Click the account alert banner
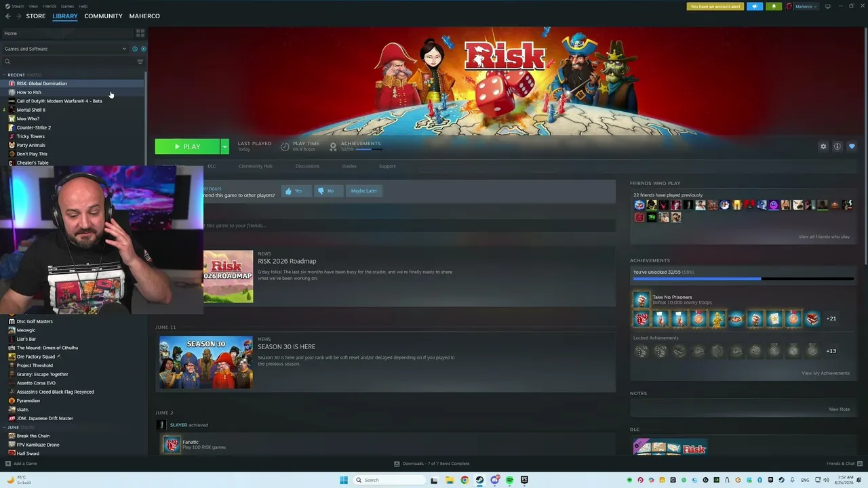 coord(715,7)
